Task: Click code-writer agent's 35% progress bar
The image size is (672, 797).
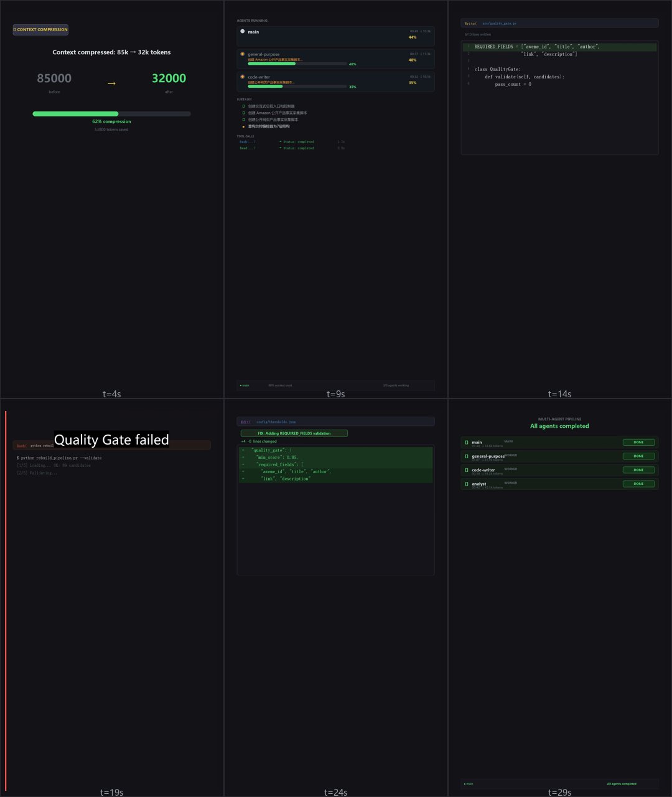Action: click(x=297, y=87)
